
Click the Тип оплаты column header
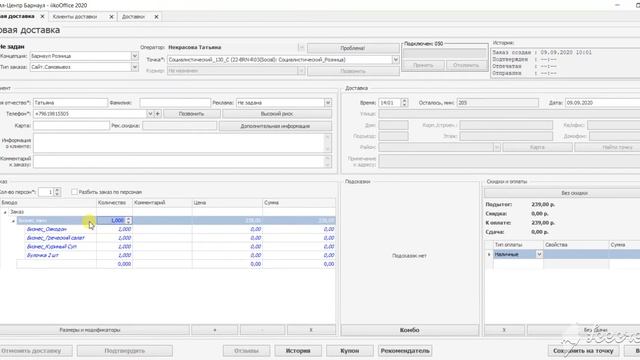(x=518, y=244)
